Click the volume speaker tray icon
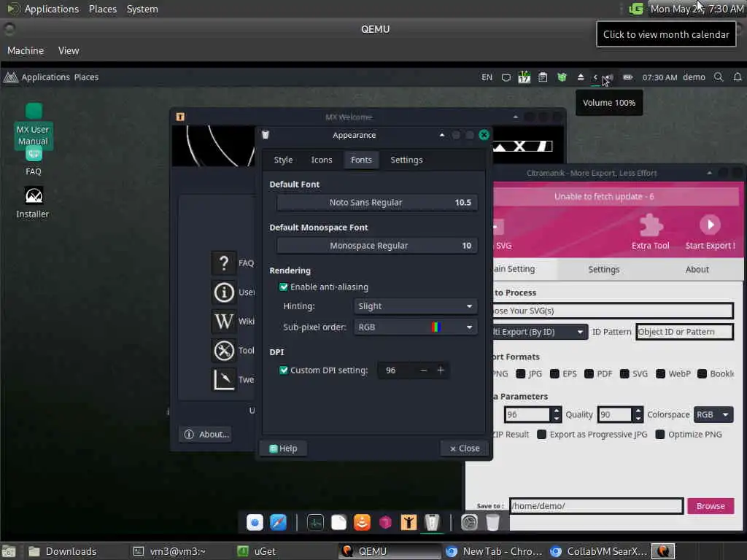The image size is (747, 560). [x=608, y=77]
